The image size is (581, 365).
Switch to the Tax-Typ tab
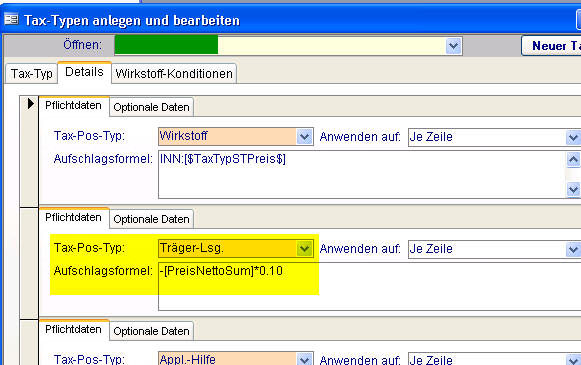click(31, 73)
